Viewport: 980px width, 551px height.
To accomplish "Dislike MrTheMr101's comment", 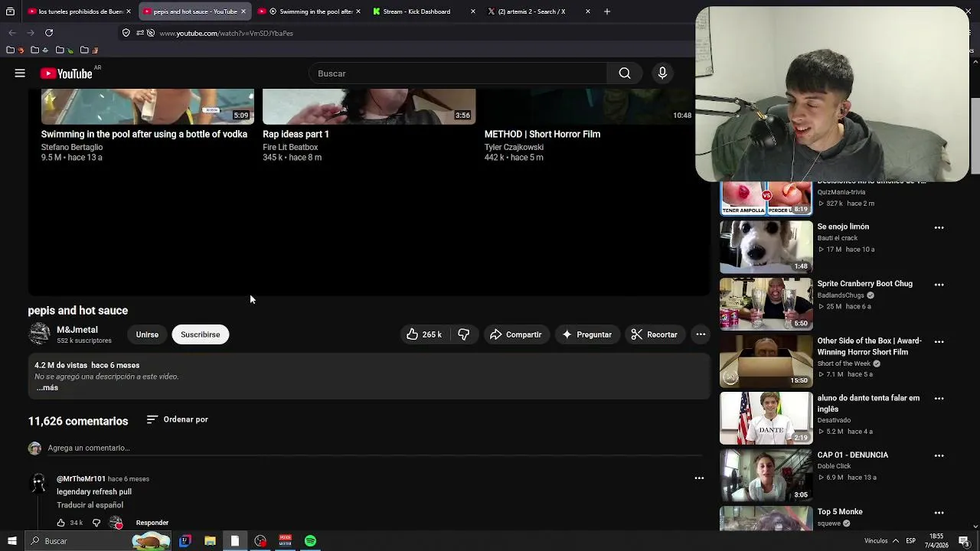I will tap(96, 523).
